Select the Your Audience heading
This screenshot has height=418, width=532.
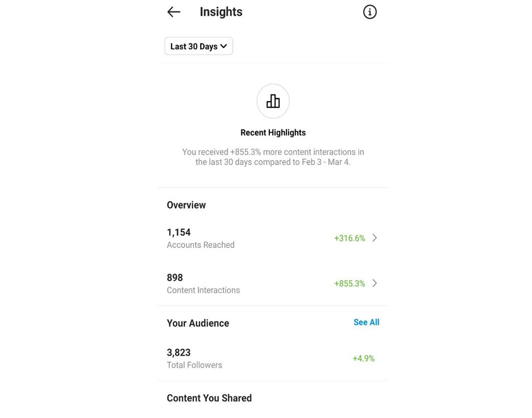(x=198, y=323)
